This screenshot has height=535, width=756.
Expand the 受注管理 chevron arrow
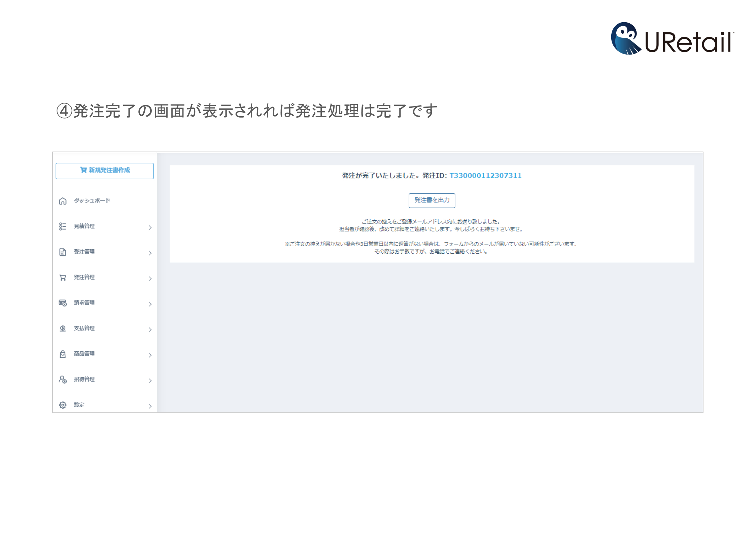tap(150, 253)
